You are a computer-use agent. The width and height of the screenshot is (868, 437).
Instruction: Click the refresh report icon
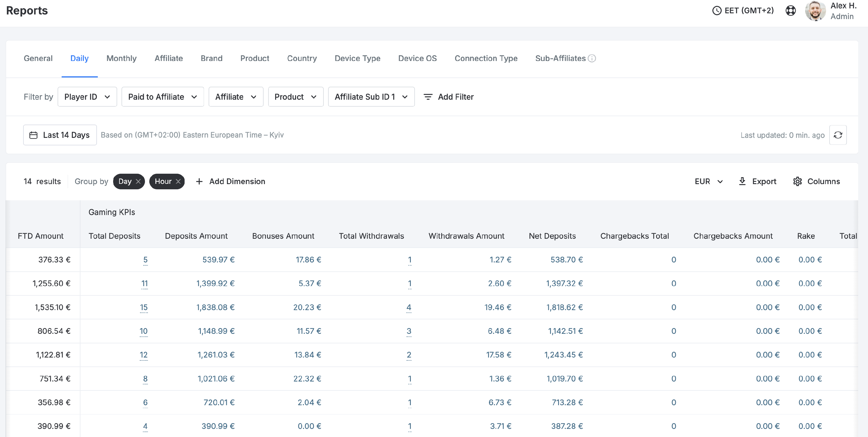pos(838,135)
